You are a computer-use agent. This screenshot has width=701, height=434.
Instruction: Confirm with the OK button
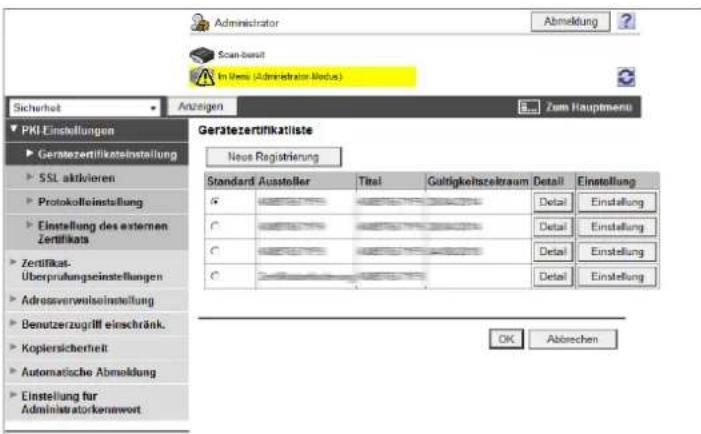[x=506, y=339]
